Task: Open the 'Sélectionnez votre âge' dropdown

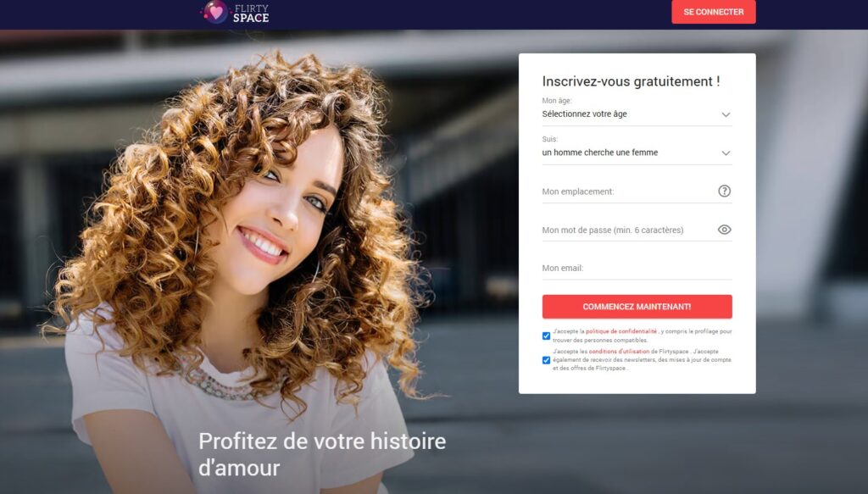Action: pyautogui.click(x=637, y=114)
